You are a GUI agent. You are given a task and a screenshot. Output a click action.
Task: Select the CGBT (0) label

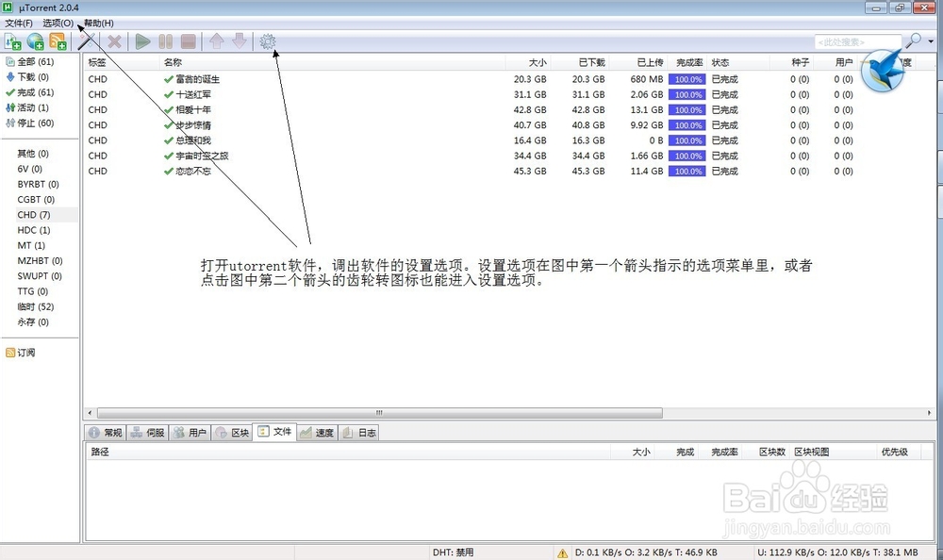(x=36, y=200)
